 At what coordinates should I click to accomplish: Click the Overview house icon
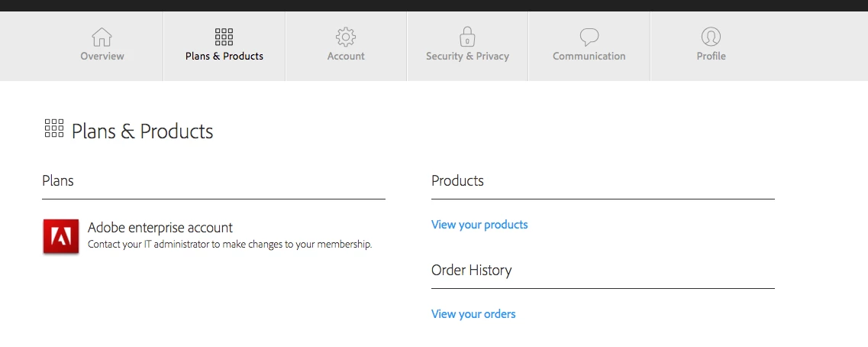pos(102,37)
